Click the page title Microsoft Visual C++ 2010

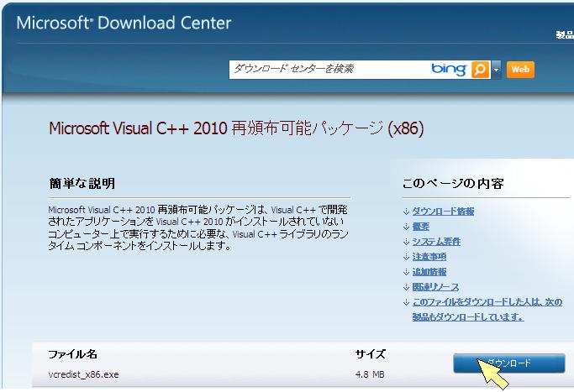236,128
